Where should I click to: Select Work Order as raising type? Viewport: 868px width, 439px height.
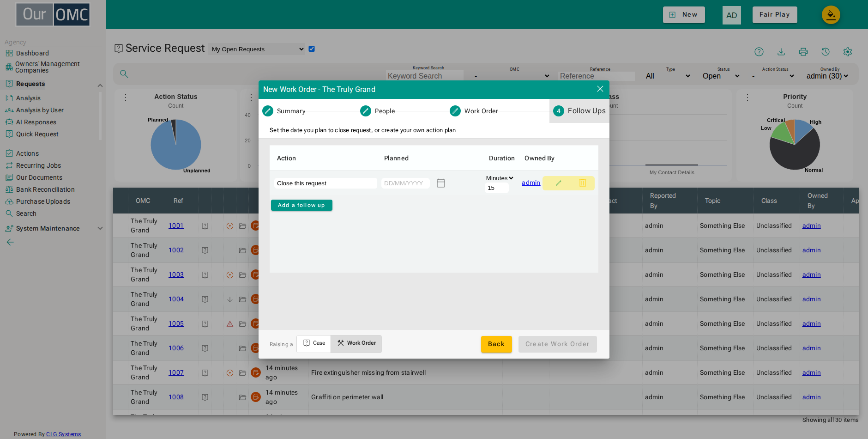pyautogui.click(x=356, y=343)
